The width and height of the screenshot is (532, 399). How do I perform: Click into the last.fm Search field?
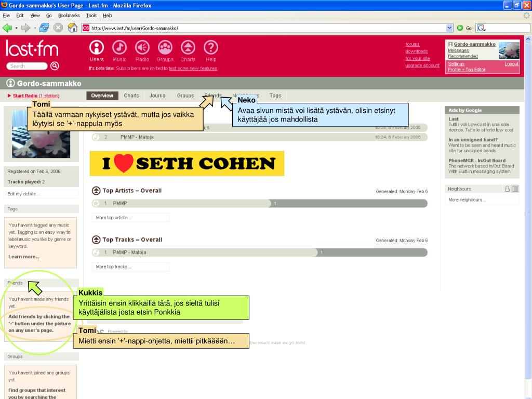27,66
